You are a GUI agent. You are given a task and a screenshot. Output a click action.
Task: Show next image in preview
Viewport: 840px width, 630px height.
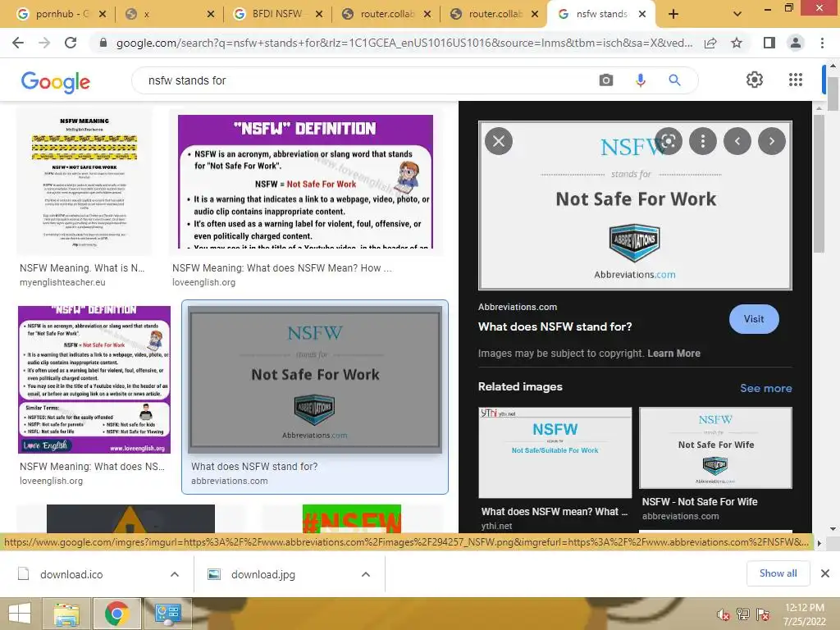click(772, 141)
